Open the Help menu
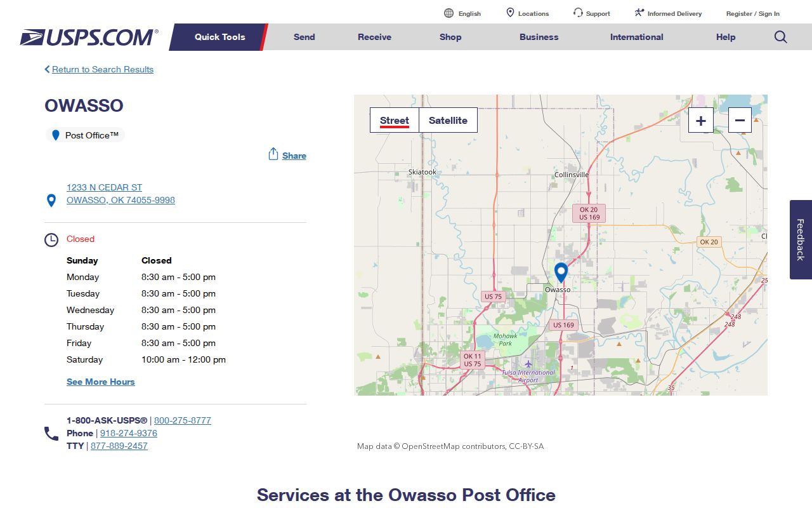Screen dimensions: 812x508 [x=726, y=37]
